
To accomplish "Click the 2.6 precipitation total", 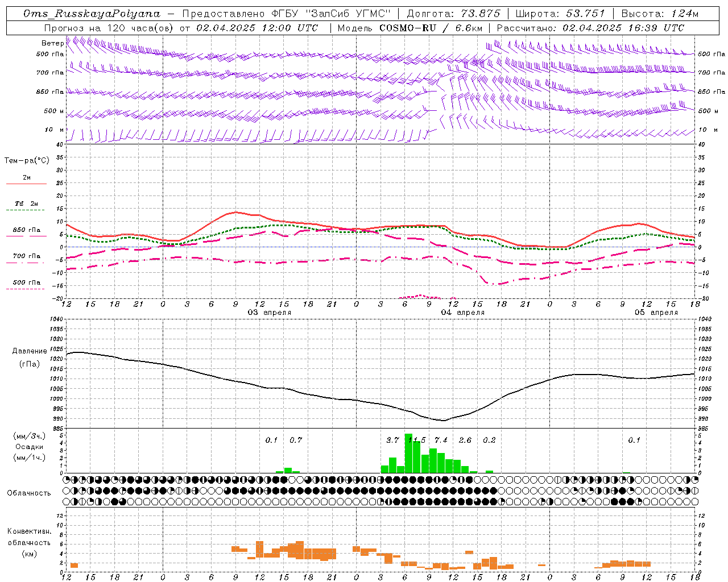I will coord(465,440).
